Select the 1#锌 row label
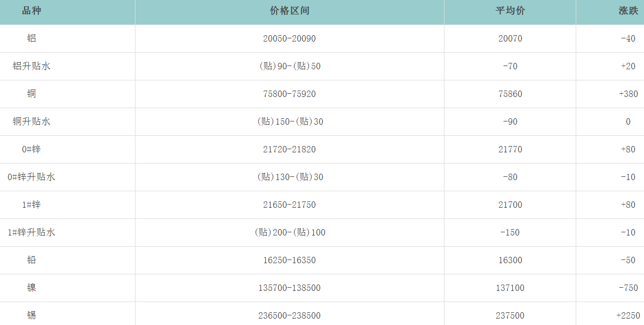The width and height of the screenshot is (644, 325). [31, 205]
